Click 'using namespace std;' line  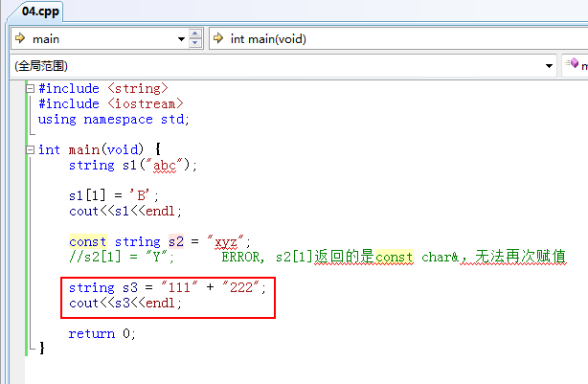[x=114, y=120]
